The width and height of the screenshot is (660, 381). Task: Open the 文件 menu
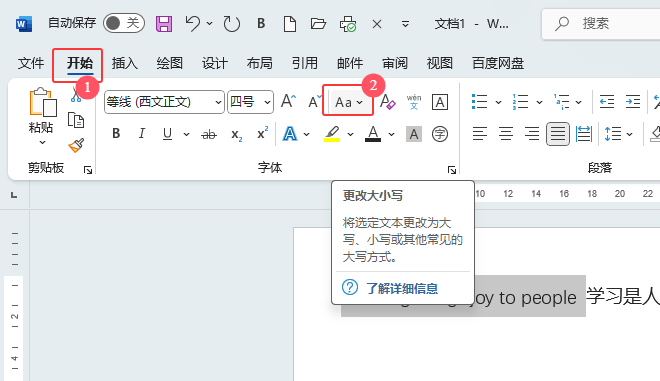click(x=31, y=63)
